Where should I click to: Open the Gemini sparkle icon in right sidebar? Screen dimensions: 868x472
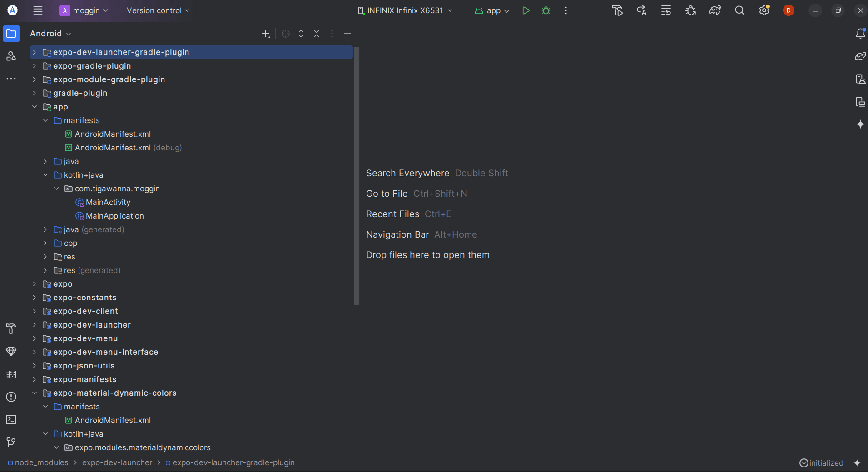860,124
